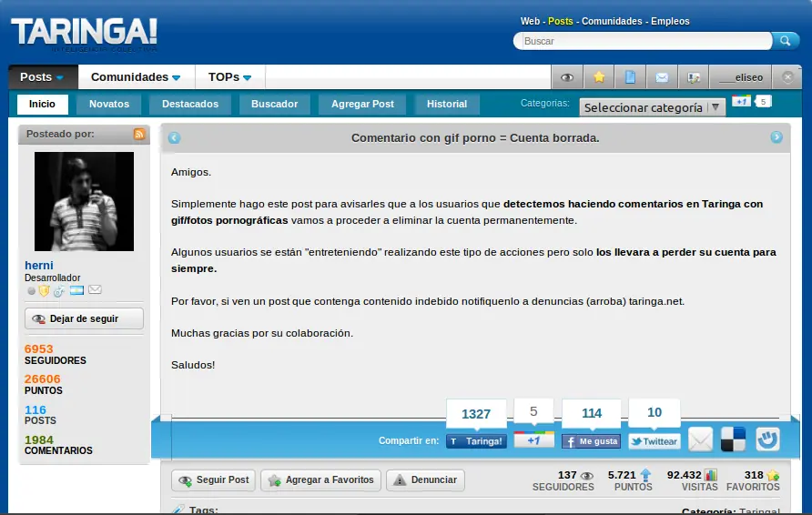The image size is (812, 515).
Task: Click herni's male gender icon
Action: (59, 291)
